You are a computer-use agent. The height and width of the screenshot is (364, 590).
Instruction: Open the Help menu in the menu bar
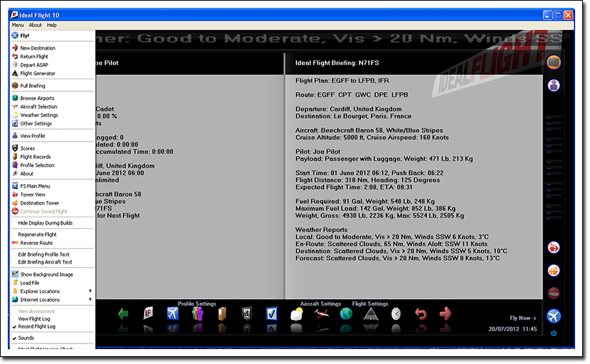click(52, 25)
